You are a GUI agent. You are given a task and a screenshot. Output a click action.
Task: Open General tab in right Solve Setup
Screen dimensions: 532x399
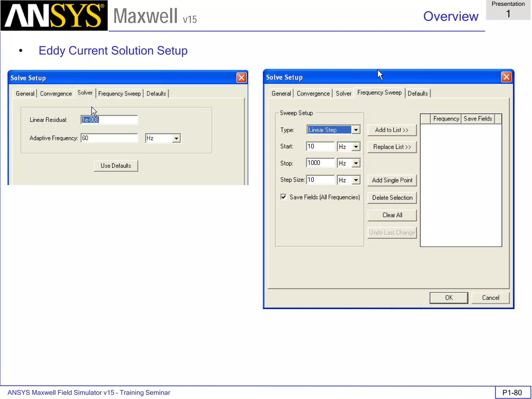pos(281,94)
